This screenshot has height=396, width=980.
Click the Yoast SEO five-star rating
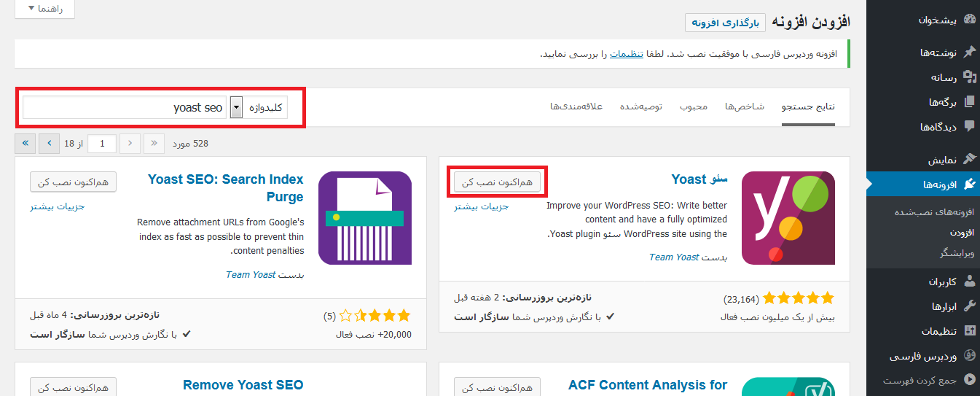tap(800, 298)
